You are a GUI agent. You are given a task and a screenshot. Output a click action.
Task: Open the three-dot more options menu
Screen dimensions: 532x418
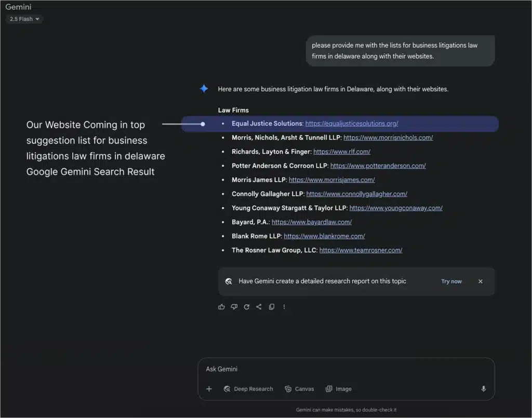point(284,307)
